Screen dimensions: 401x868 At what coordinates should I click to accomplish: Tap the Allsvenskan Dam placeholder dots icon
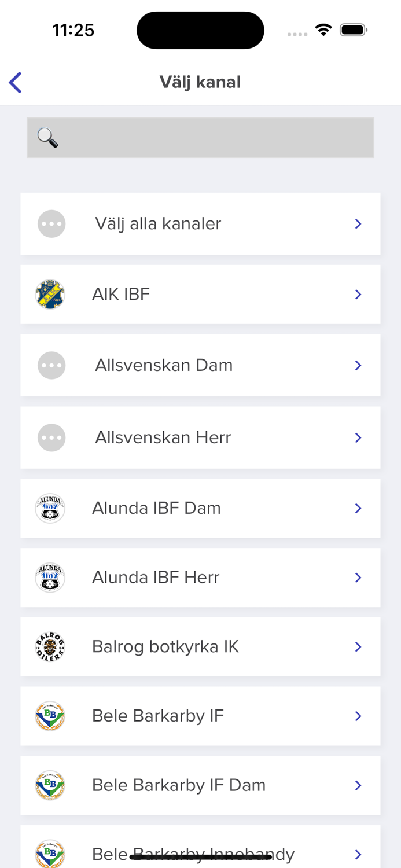point(51,366)
